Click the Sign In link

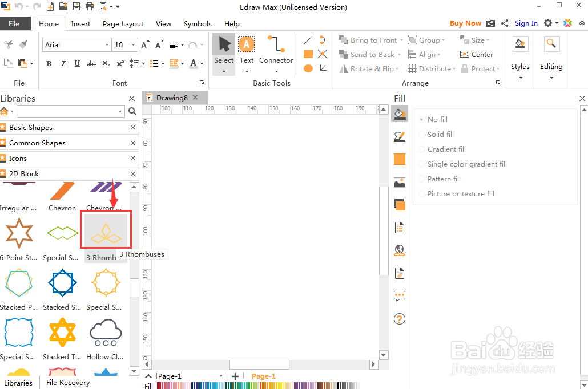coord(526,23)
